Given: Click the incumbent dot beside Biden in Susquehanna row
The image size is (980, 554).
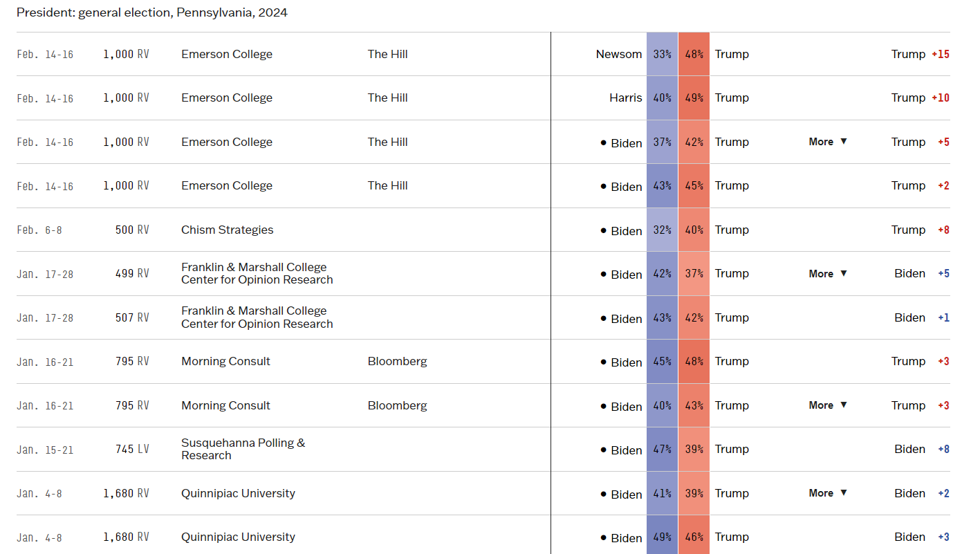Looking at the screenshot, I should pyautogui.click(x=604, y=450).
